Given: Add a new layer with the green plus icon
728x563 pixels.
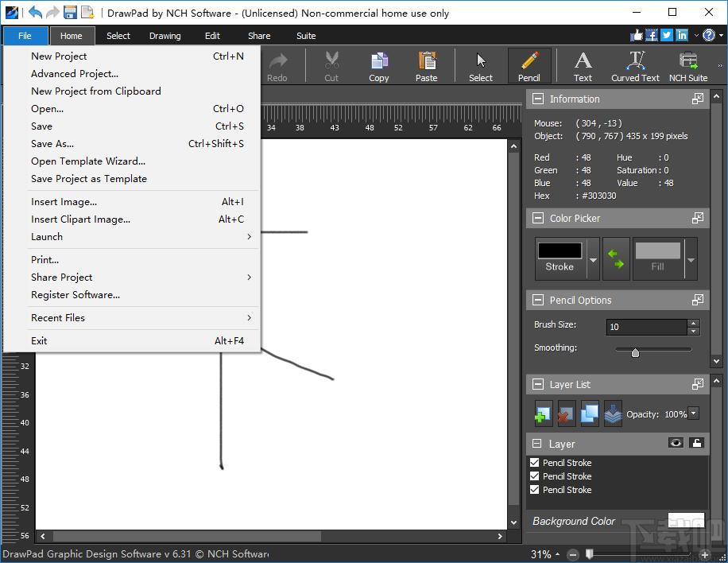Looking at the screenshot, I should pos(543,414).
